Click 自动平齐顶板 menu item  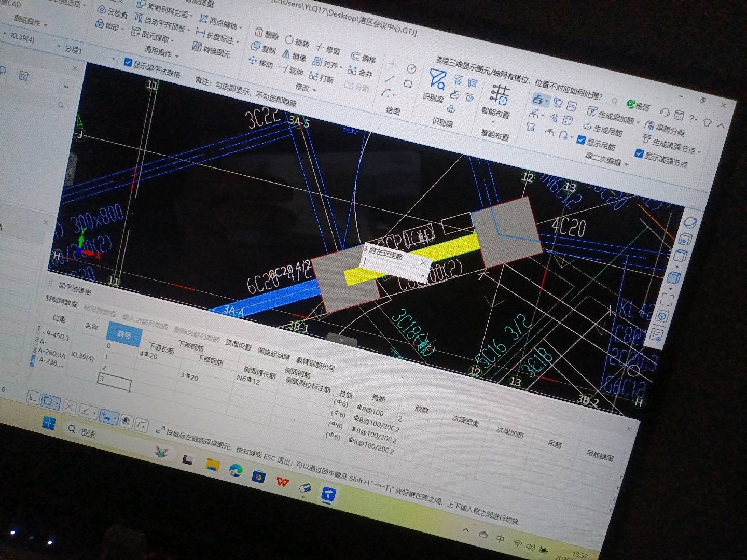162,23
